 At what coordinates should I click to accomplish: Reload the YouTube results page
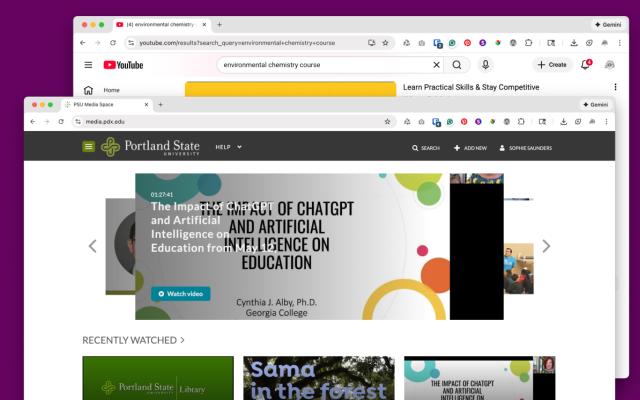[x=113, y=43]
